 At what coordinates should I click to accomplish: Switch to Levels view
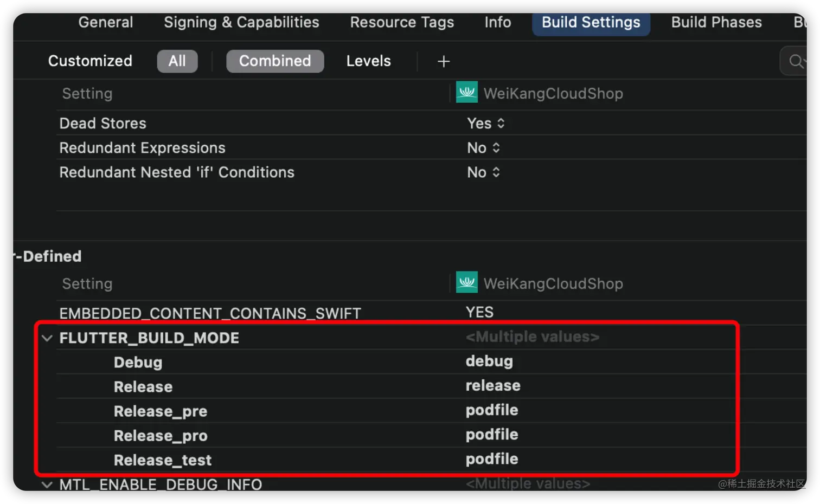pos(368,61)
